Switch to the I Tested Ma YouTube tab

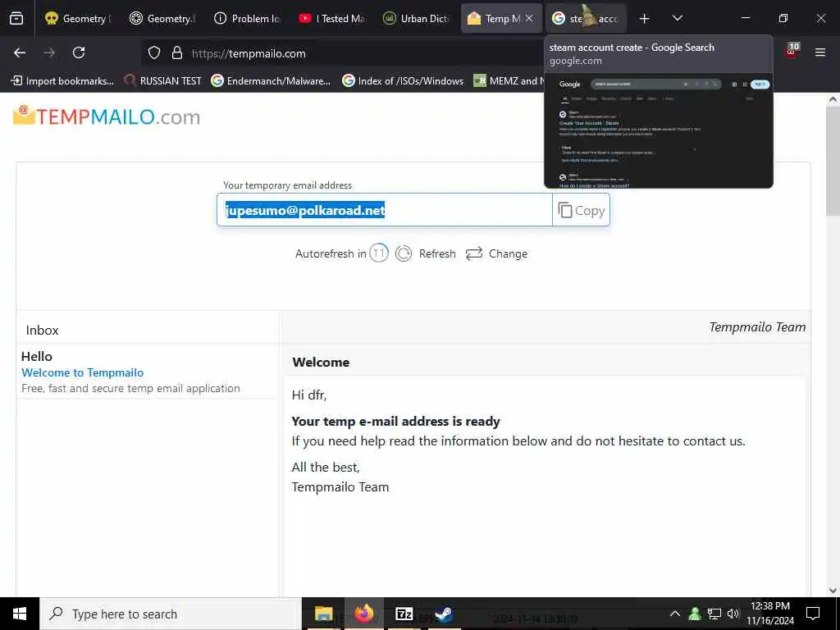332,19
